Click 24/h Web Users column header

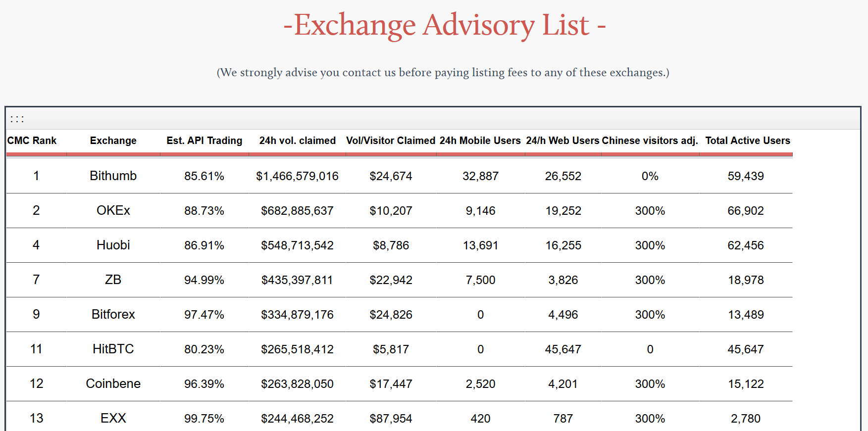562,141
